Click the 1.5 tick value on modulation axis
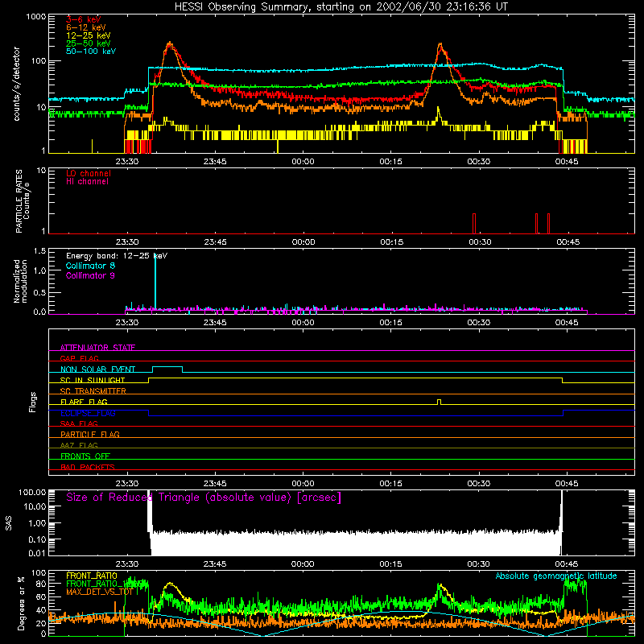Image resolution: width=644 pixels, height=644 pixels. 39,251
